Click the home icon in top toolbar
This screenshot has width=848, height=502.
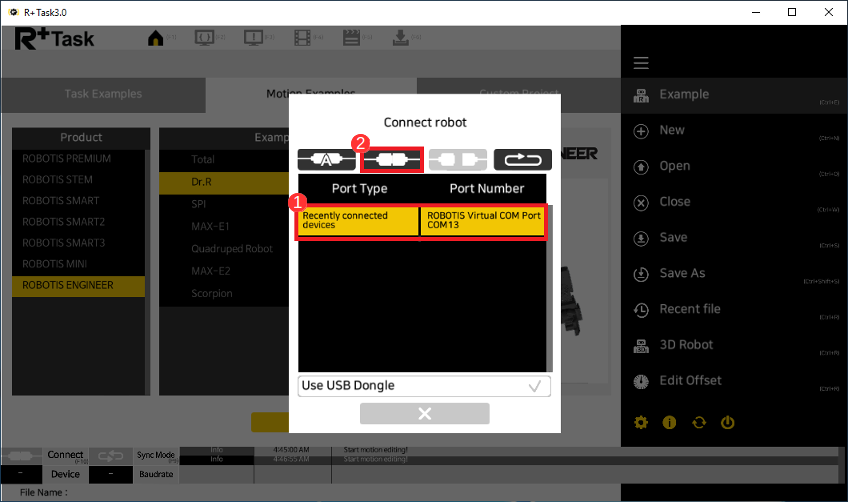pyautogui.click(x=156, y=39)
